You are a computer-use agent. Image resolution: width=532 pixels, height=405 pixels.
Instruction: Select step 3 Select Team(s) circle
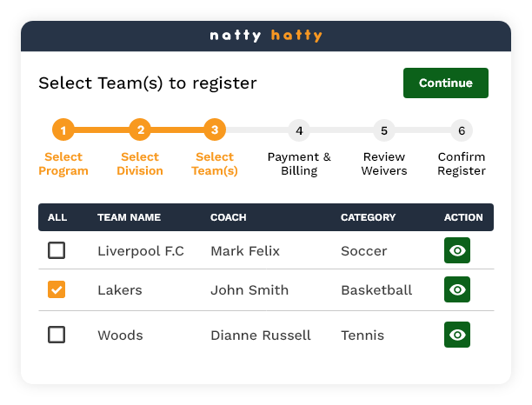coord(215,130)
